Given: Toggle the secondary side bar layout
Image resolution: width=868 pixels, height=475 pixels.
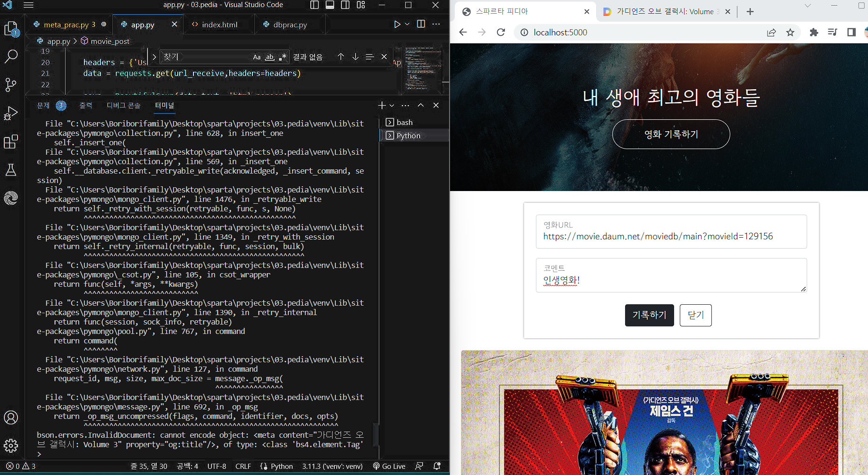Looking at the screenshot, I should (345, 5).
